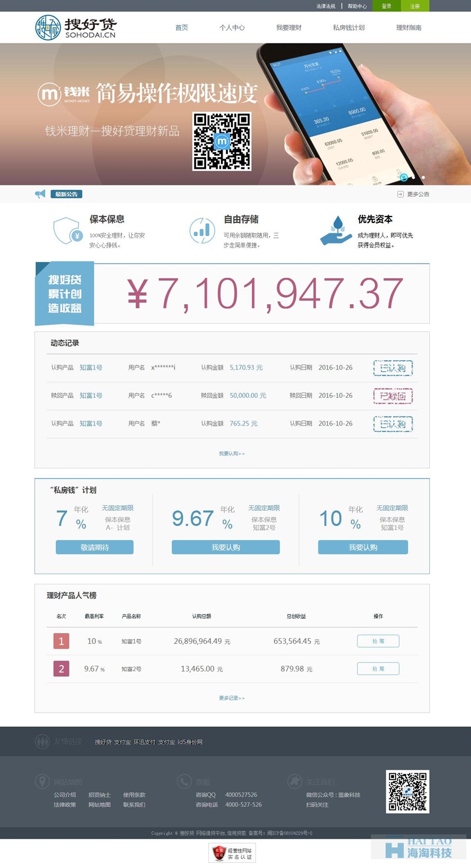Click the people icon beside 友情链接

pos(42,741)
